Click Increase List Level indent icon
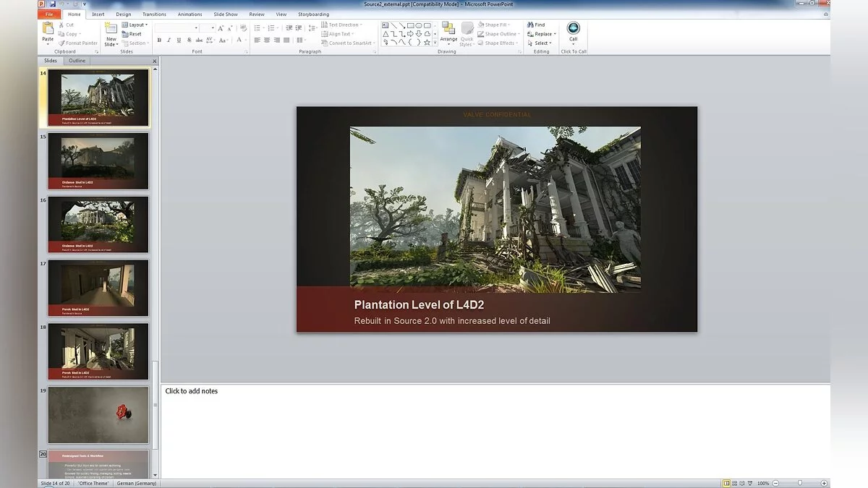Viewport: 868px width, 488px height. (x=299, y=28)
